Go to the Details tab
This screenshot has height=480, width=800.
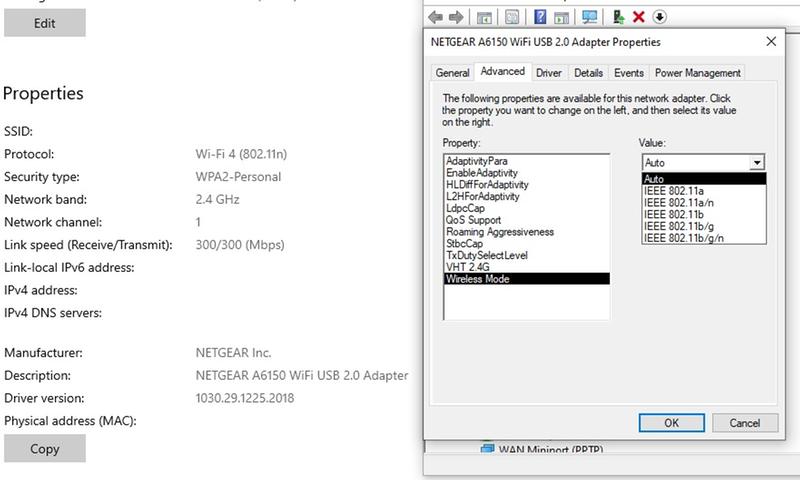(x=588, y=73)
